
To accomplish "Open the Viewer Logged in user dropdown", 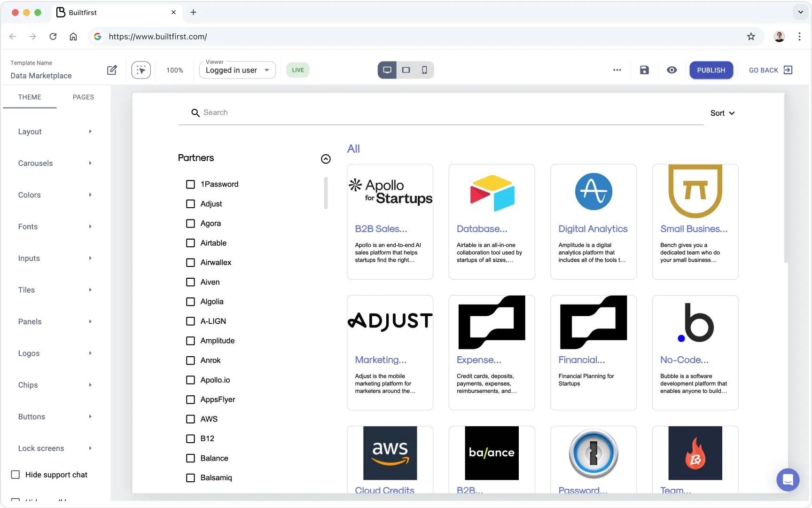I will (237, 70).
